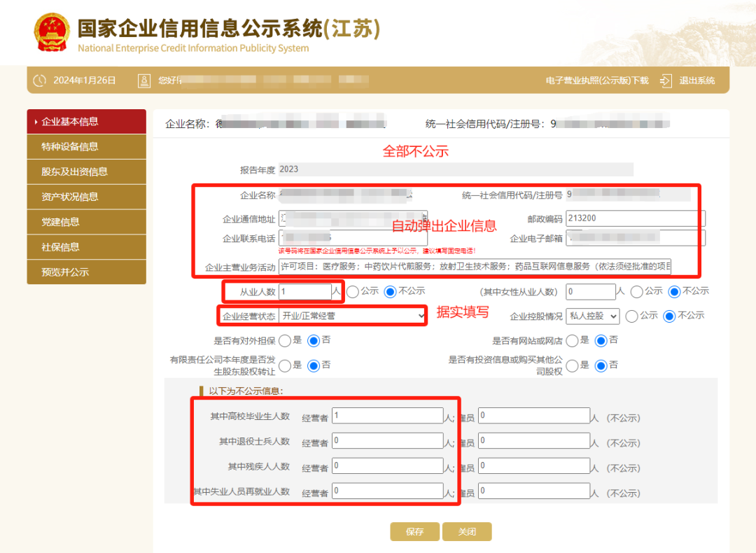Click the exit arrow icon beside 退出系统
This screenshot has height=553, width=756.
point(664,80)
